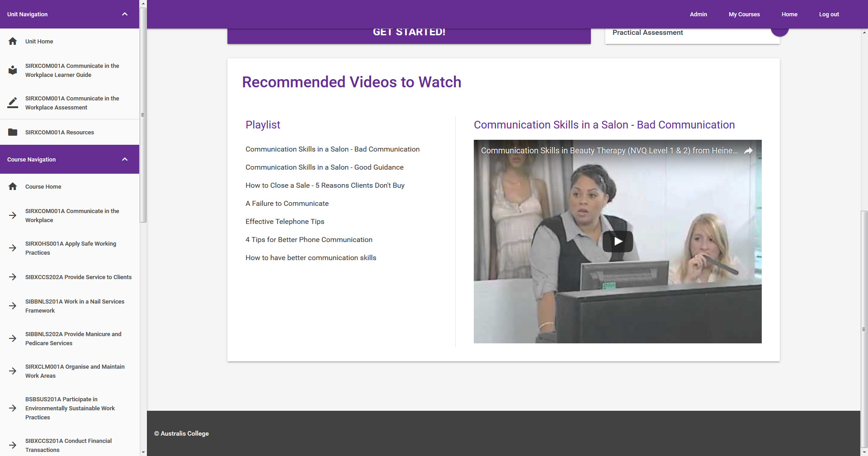Open SIRXCOM001A Communicate in the Workplace course link

pos(72,215)
